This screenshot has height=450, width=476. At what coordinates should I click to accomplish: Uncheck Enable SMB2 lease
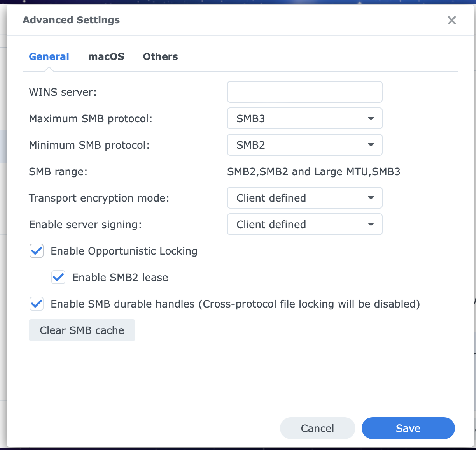[x=58, y=277]
